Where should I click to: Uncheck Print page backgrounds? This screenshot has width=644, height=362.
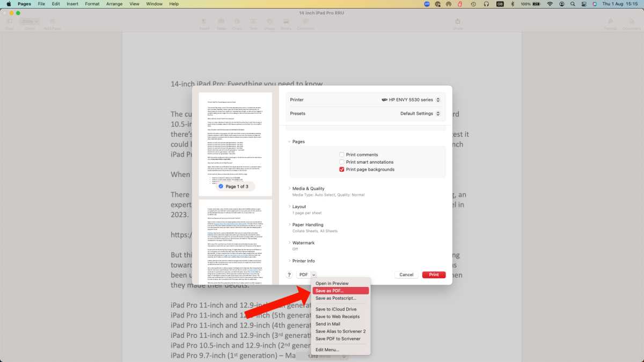(342, 169)
